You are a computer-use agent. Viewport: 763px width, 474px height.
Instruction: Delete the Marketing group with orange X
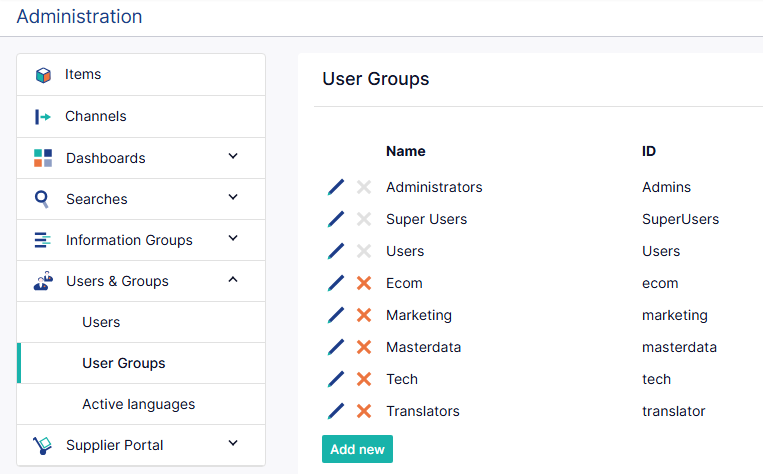click(x=364, y=315)
